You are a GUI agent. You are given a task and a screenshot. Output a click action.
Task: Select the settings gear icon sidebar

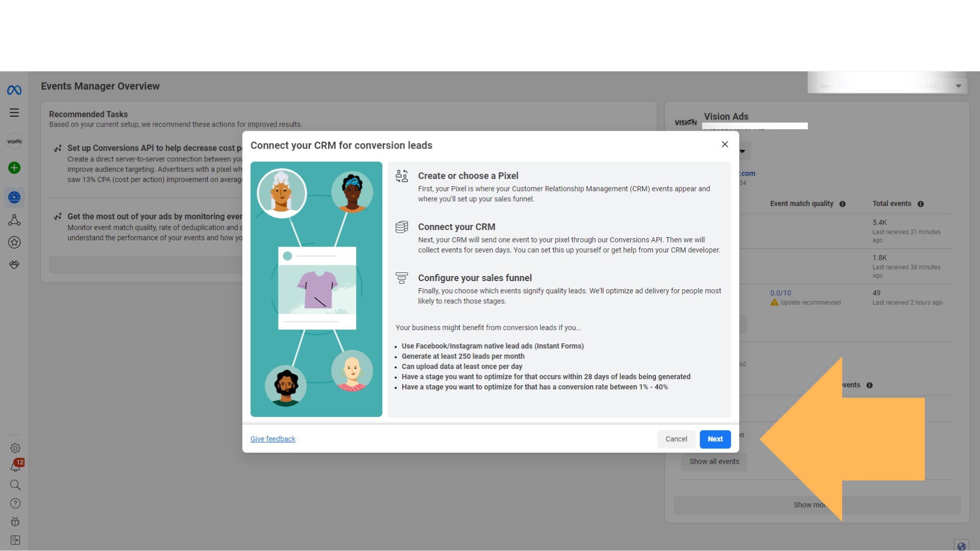[14, 447]
